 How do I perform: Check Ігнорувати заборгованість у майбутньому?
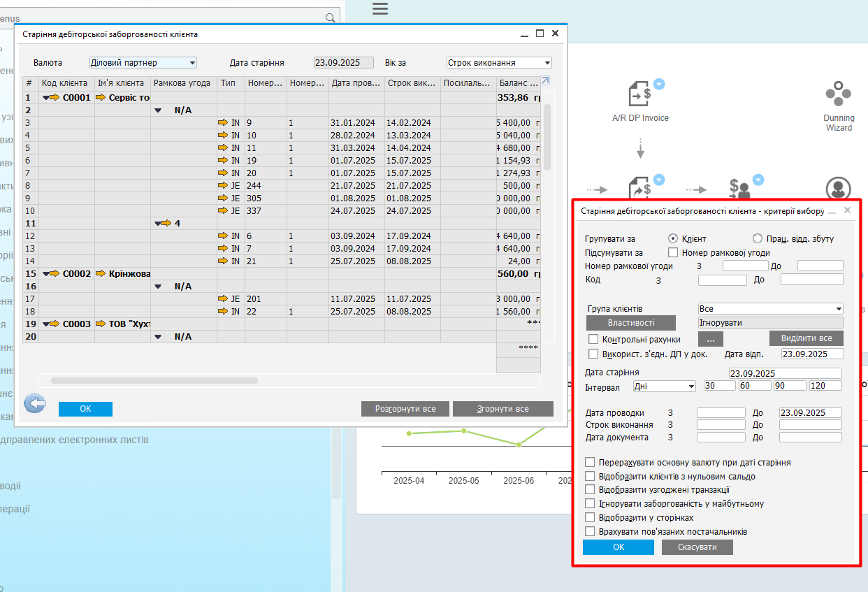[591, 503]
